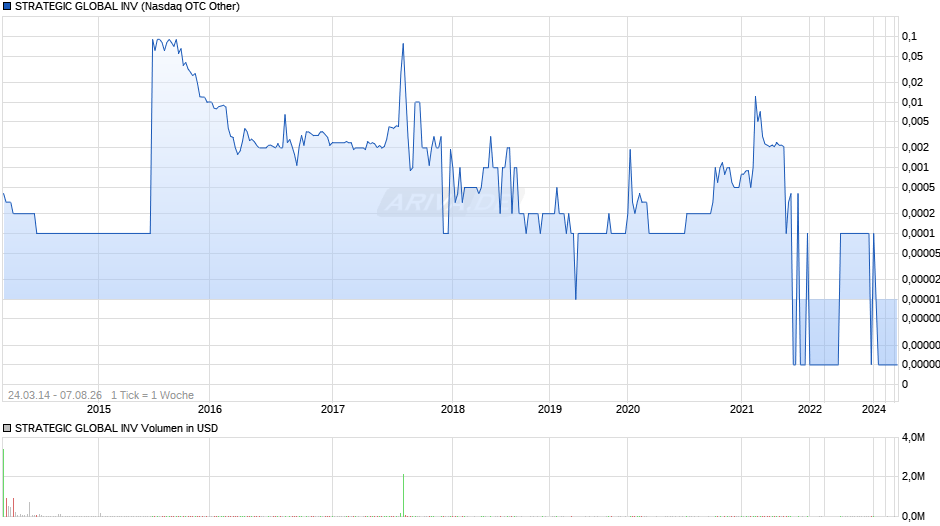
Task: Click the '1 Tick = 1 Woche' label
Action: point(152,395)
